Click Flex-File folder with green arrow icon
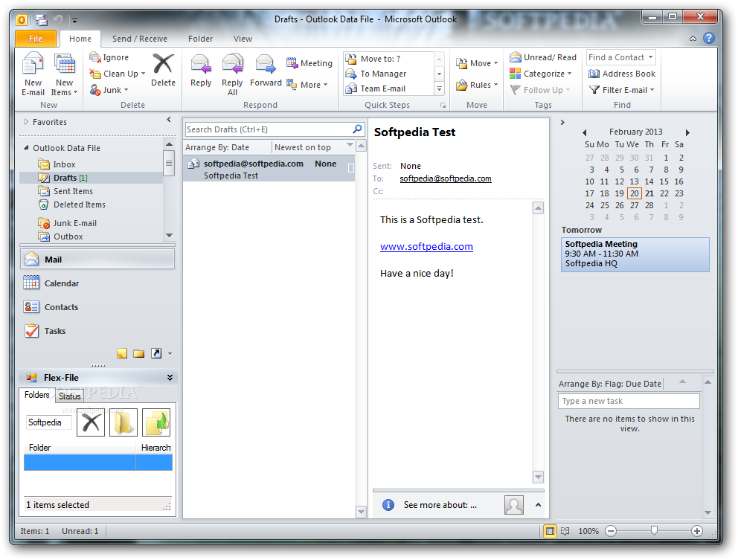The image size is (738, 560). [155, 422]
